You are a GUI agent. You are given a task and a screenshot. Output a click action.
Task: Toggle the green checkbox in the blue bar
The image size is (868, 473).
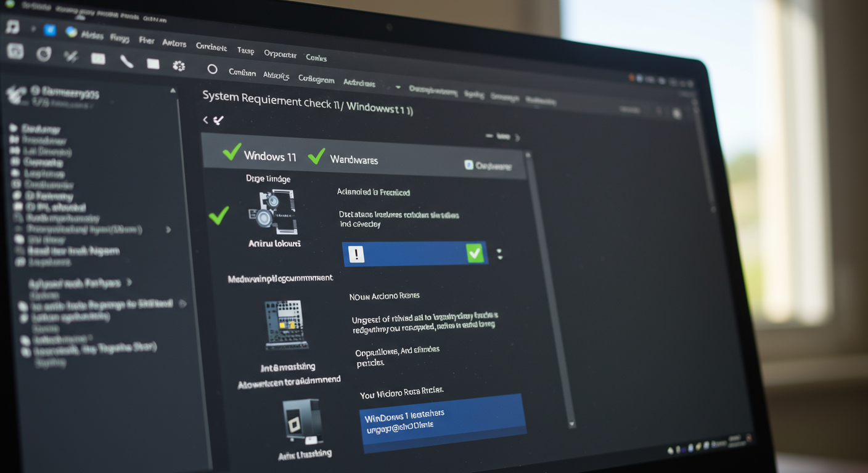tap(475, 253)
